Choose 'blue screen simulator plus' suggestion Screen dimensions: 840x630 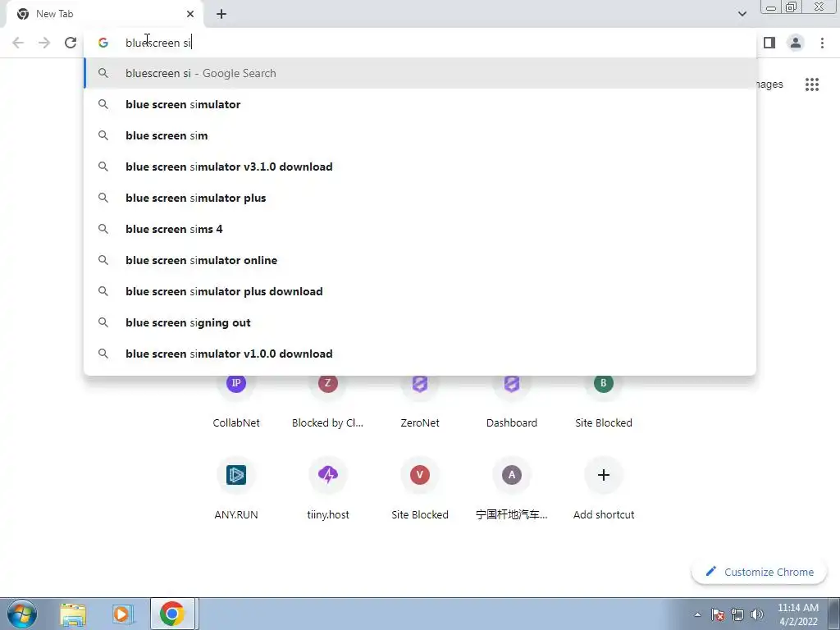[420, 198]
